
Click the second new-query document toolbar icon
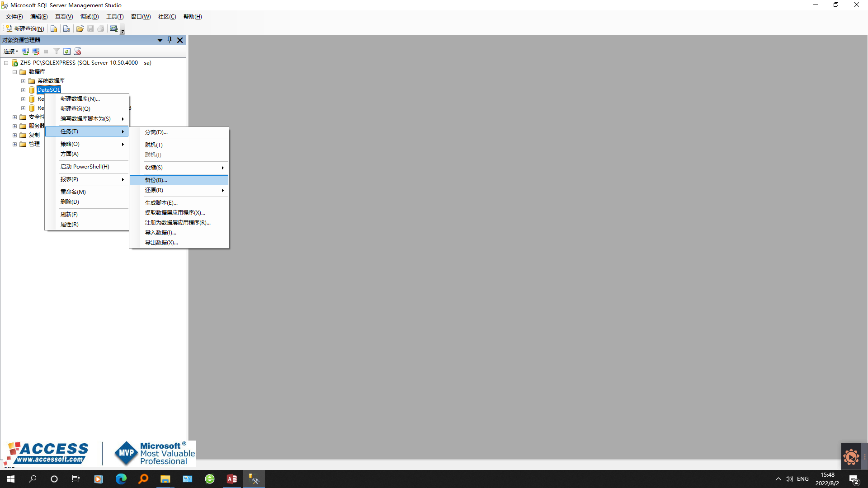pos(66,28)
